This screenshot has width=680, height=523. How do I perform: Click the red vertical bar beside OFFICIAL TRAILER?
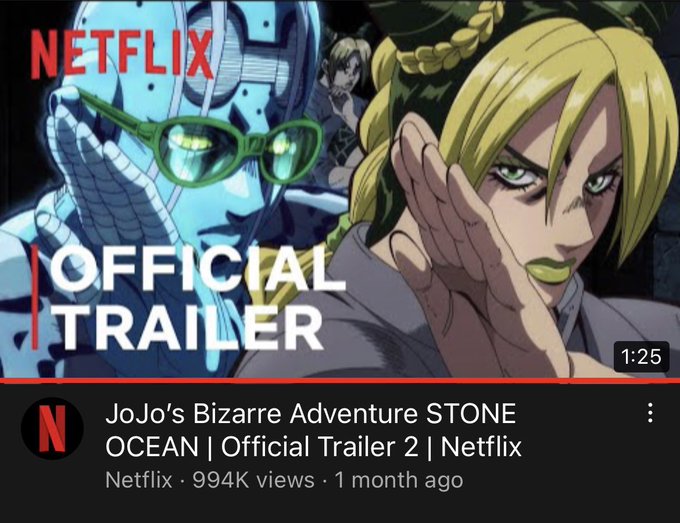(35, 297)
